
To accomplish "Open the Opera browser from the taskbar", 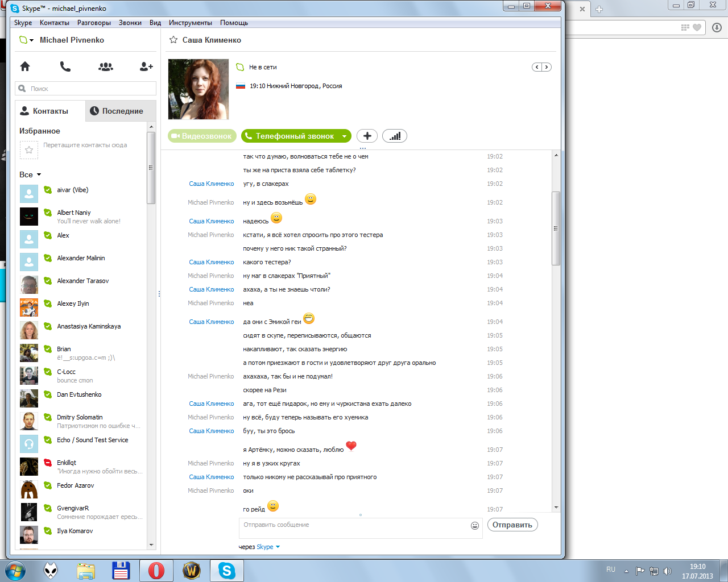I will (156, 570).
